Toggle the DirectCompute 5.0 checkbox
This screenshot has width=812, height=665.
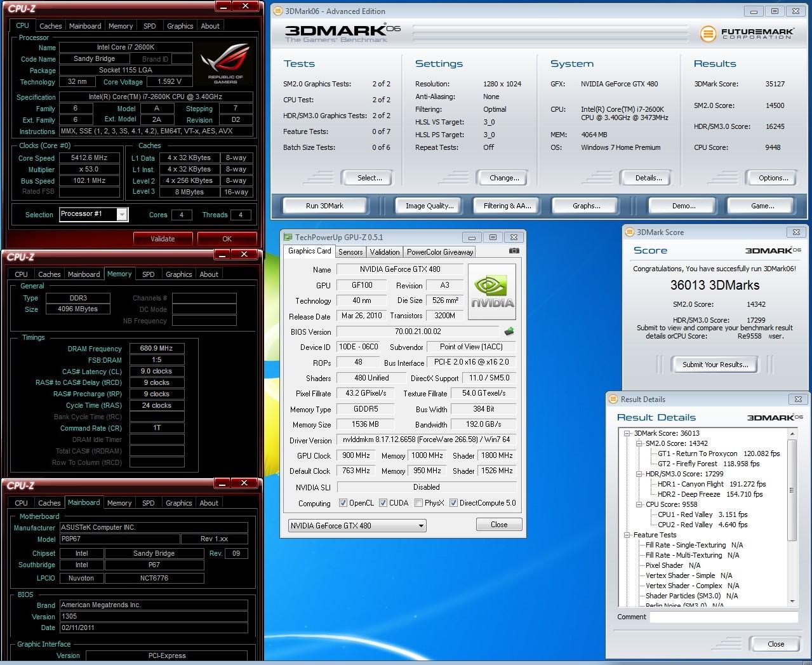[x=453, y=503]
